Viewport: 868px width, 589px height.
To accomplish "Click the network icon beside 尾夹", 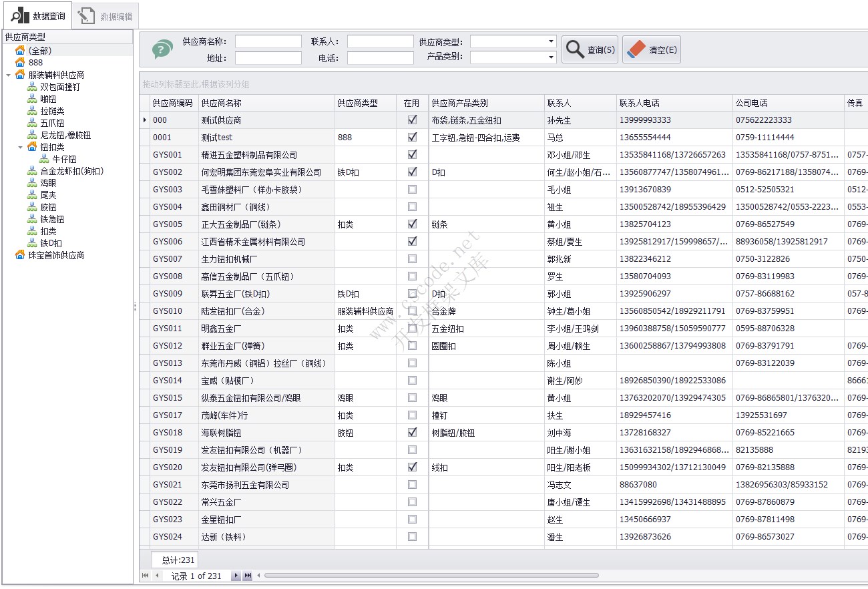I will tap(32, 195).
